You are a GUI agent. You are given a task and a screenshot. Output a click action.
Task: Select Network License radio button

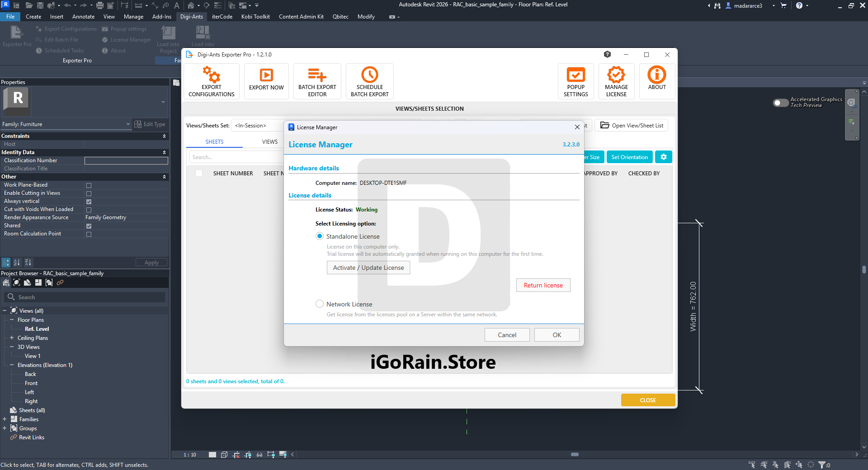(x=320, y=304)
